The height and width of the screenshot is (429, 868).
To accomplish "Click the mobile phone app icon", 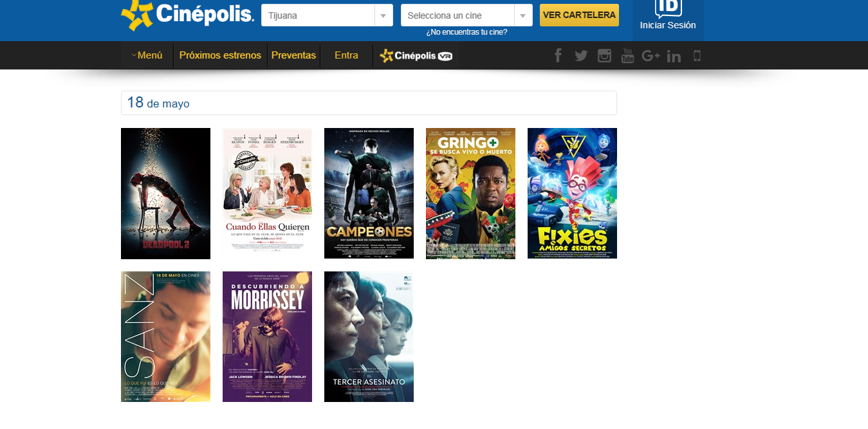I will pyautogui.click(x=697, y=56).
